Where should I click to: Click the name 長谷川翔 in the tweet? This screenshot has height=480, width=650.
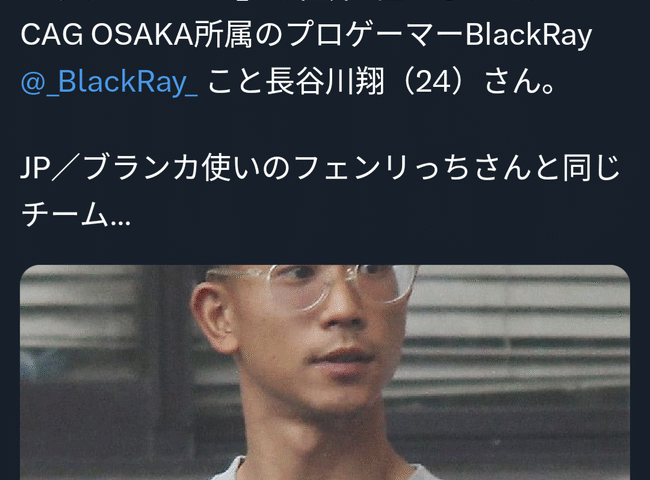pos(325,82)
